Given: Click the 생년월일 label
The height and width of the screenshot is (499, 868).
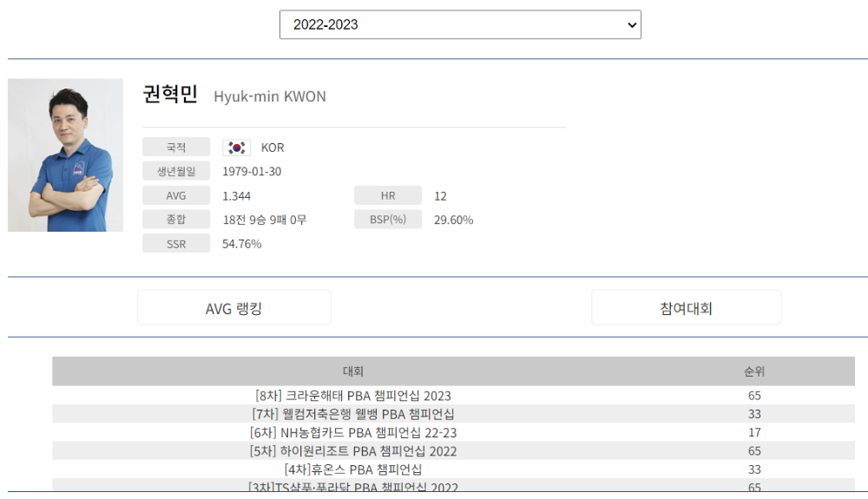Looking at the screenshot, I should (176, 171).
